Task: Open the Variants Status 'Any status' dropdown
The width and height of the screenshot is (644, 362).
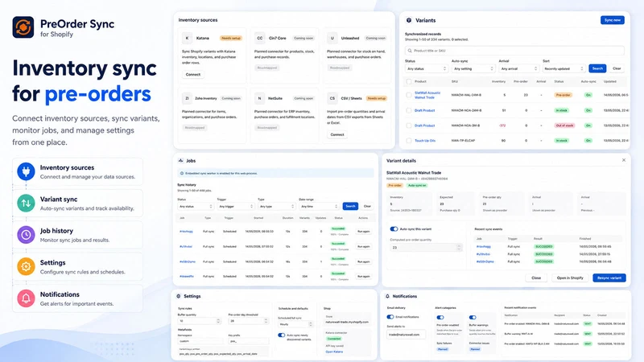Action: (x=427, y=68)
